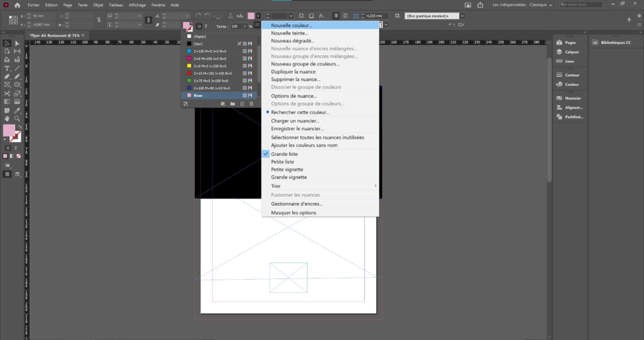Select the Rose swatch row
The width and height of the screenshot is (644, 340).
219,96
